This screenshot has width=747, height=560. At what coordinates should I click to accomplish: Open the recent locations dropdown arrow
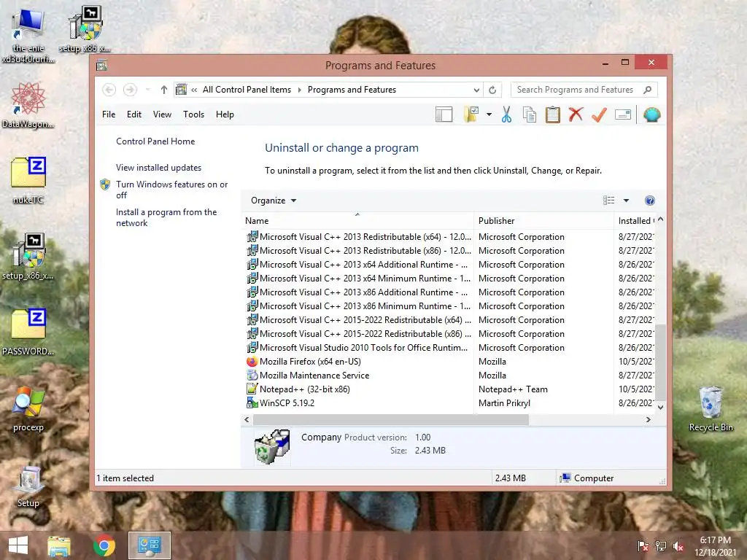coord(147,90)
